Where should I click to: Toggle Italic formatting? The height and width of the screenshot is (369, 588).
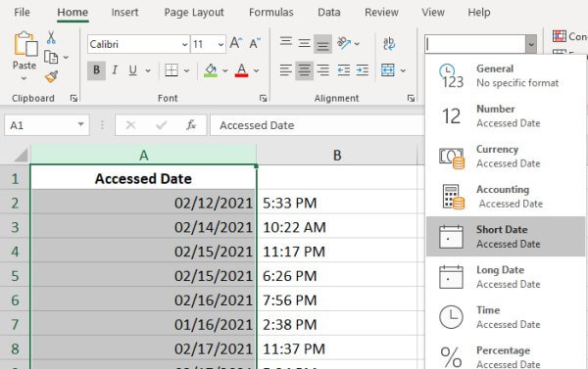point(115,70)
